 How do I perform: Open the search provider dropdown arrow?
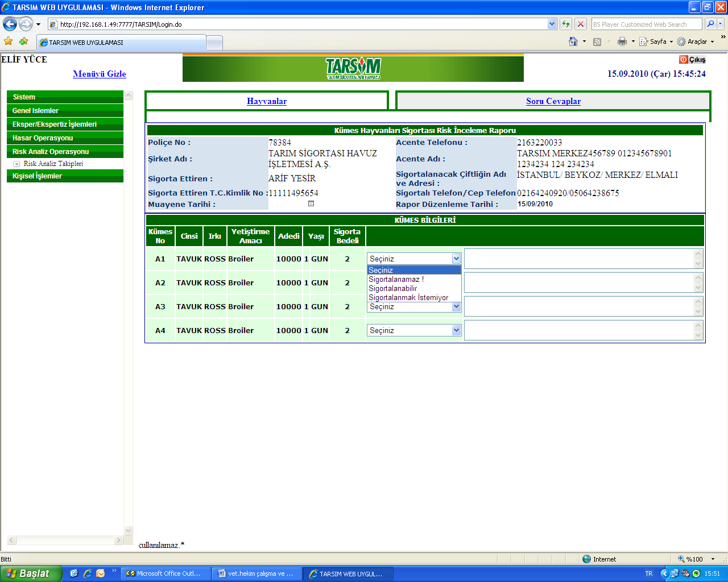(721, 24)
